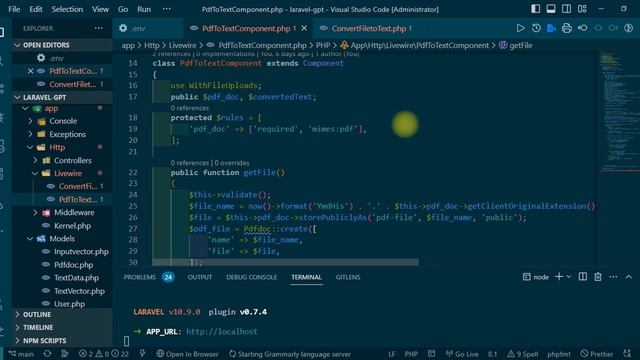Open the Selection menu
The width and height of the screenshot is (640, 360).
[x=67, y=9]
